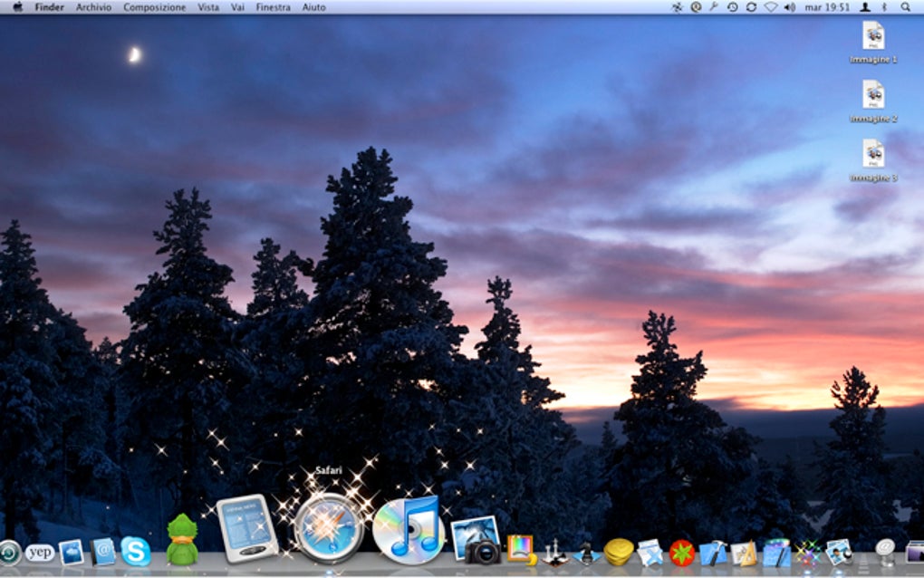The height and width of the screenshot is (578, 924).
Task: Open the Time Machine menu bar icon
Action: pos(733,7)
